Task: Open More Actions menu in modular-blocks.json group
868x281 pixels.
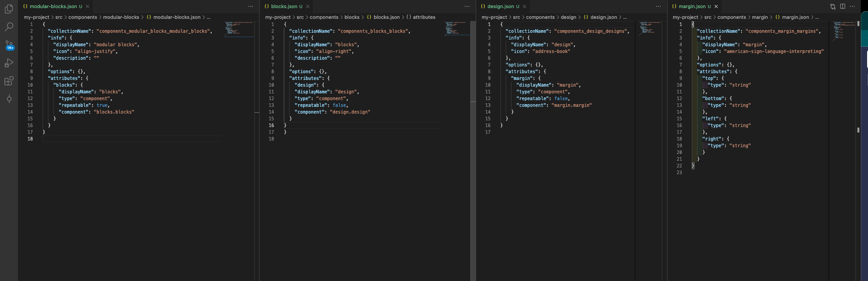Action: pos(251,6)
